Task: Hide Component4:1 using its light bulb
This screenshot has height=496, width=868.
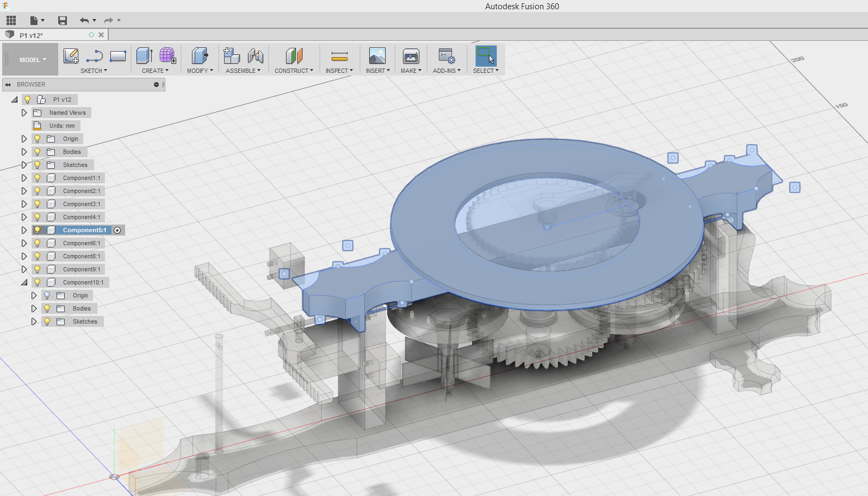Action: click(x=38, y=217)
